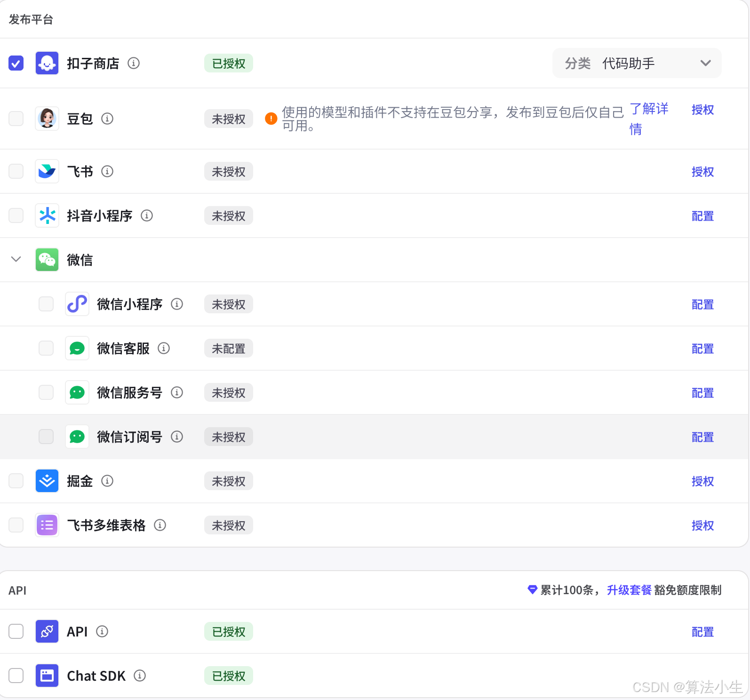Click 配置 for 微信客服
This screenshot has width=750, height=700.
702,349
